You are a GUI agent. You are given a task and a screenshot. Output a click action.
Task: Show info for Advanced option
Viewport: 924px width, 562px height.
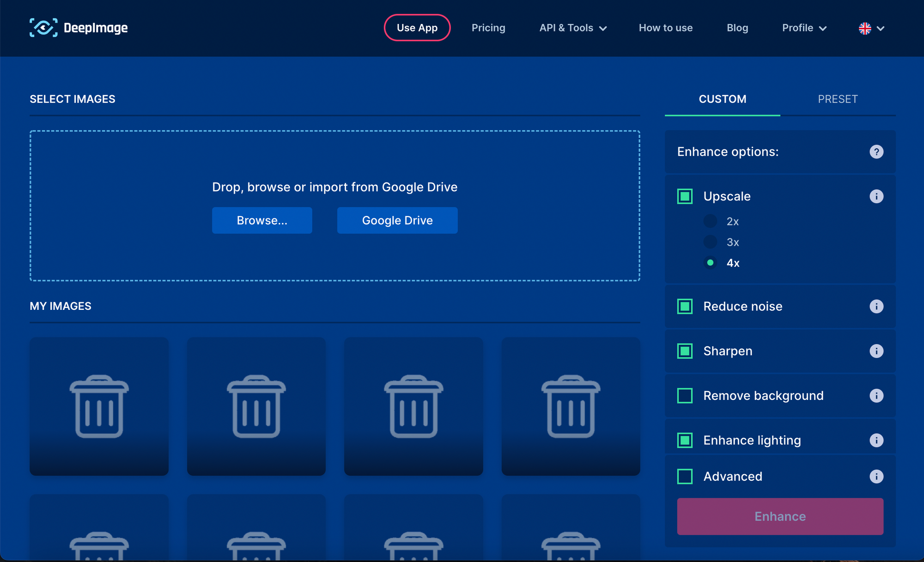(x=876, y=476)
